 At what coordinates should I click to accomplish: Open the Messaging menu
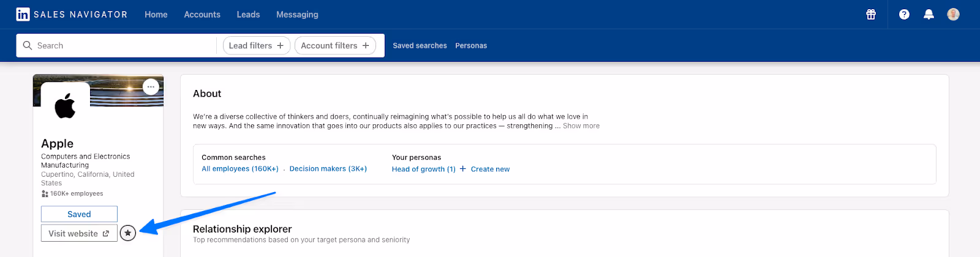[297, 15]
